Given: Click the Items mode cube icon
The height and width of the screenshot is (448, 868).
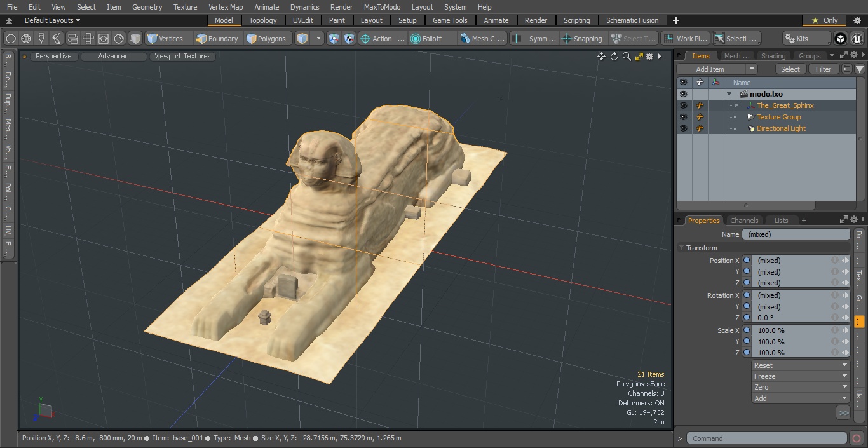Looking at the screenshot, I should [302, 39].
